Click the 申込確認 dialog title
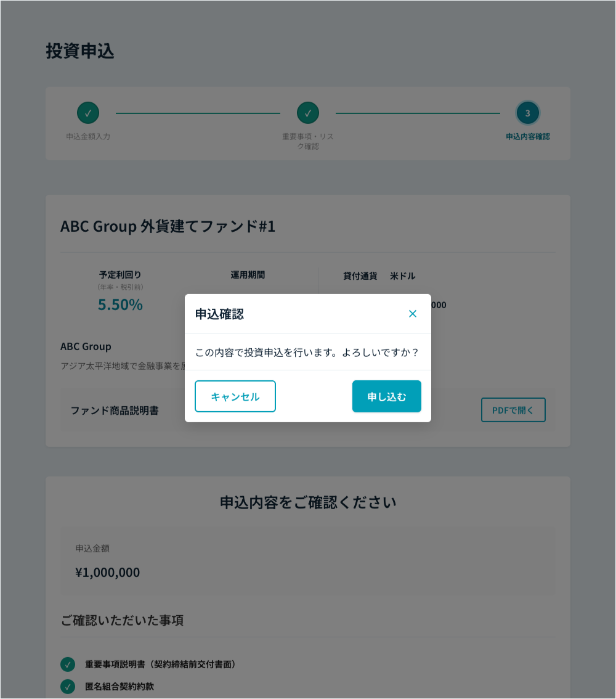The height and width of the screenshot is (699, 616). click(x=219, y=314)
